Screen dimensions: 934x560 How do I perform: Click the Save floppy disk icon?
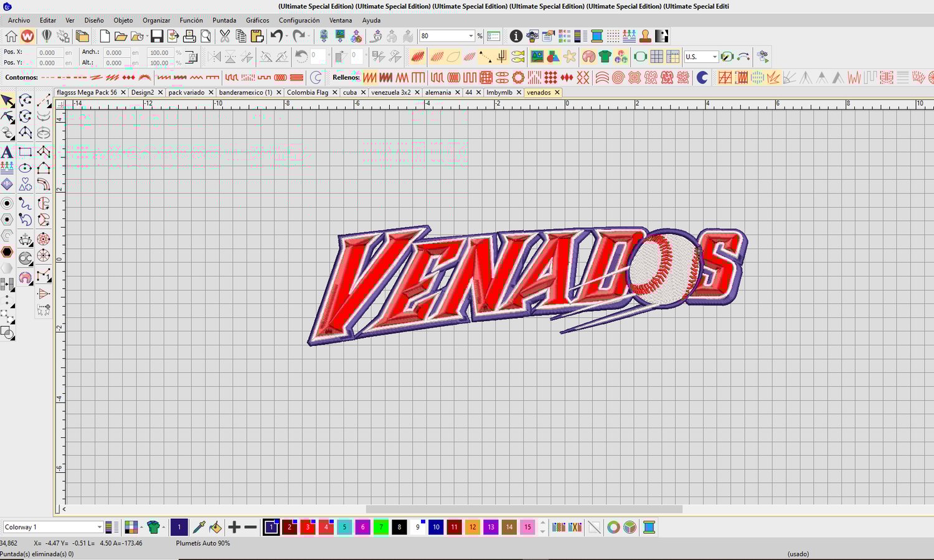pos(157,36)
